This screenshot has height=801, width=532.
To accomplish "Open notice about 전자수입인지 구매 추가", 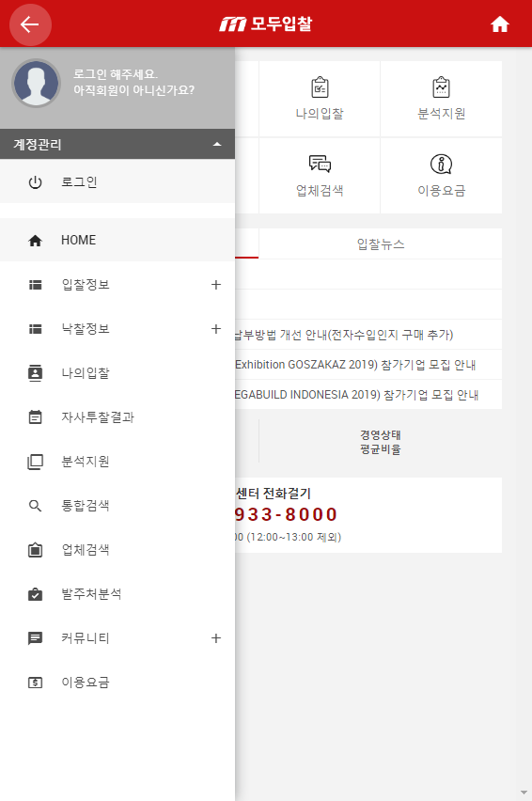I will 344,335.
